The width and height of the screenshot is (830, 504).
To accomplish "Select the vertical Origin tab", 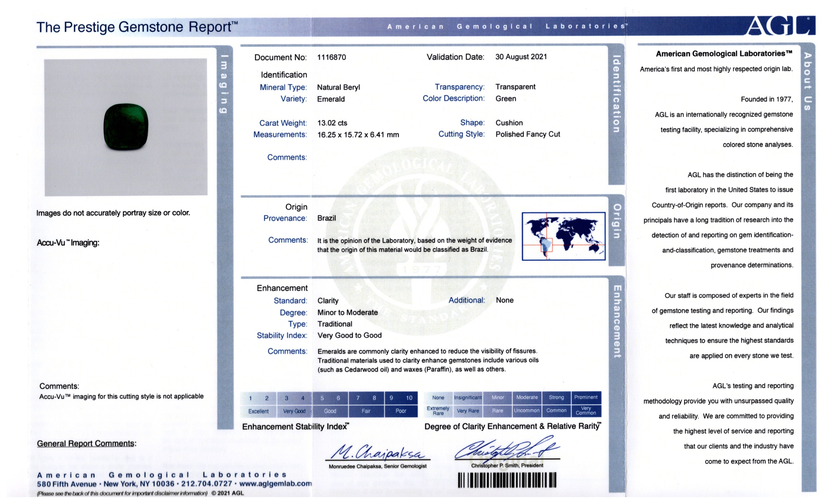I will (616, 221).
